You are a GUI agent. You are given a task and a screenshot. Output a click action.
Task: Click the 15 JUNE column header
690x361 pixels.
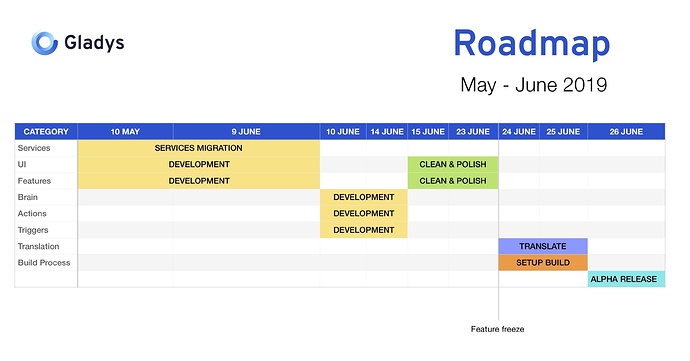pyautogui.click(x=428, y=132)
